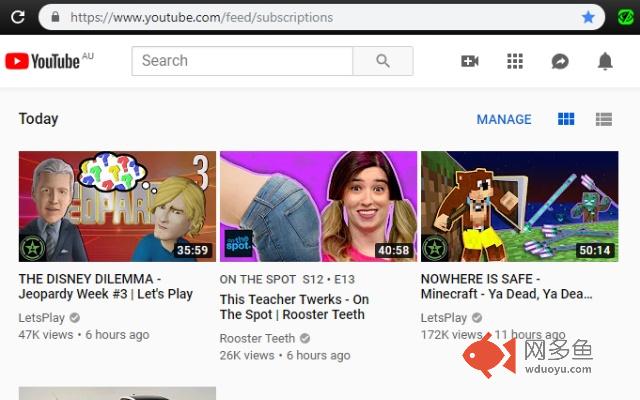The image size is (640, 400).
Task: Open title THE DISNEY DILEMMA Jeopardy Week #3
Action: [x=106, y=286]
